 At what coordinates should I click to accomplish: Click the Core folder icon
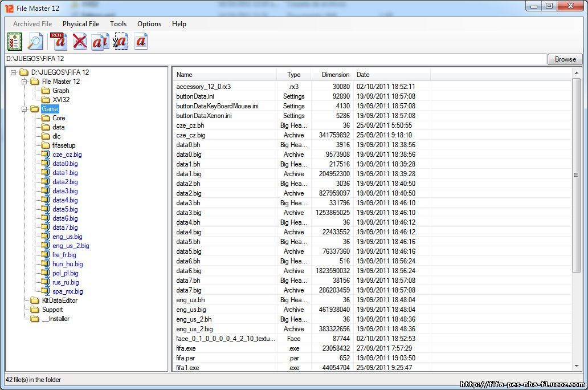(x=46, y=118)
